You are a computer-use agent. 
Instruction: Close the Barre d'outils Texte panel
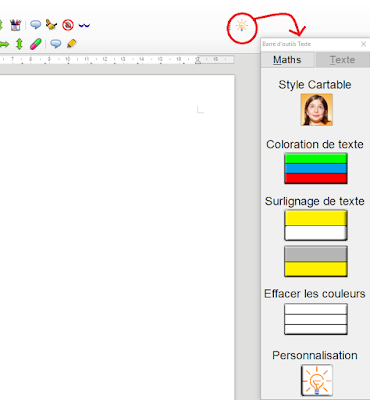363,44
